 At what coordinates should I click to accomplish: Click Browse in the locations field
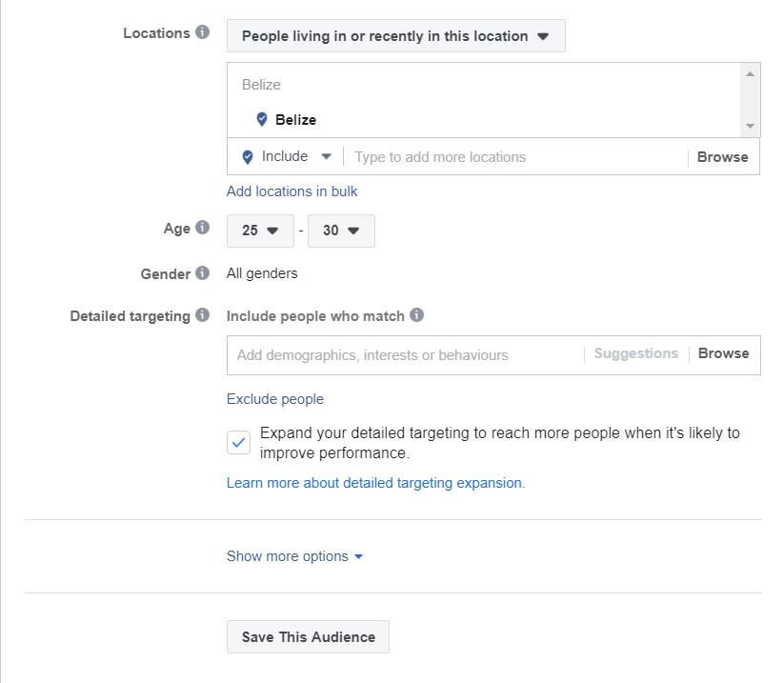[x=722, y=157]
